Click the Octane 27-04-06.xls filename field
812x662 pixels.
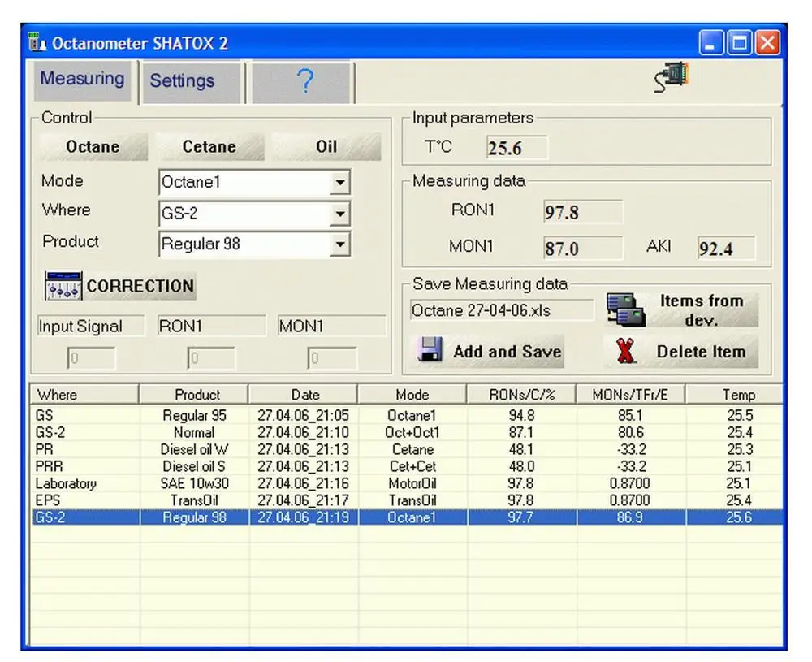[501, 310]
